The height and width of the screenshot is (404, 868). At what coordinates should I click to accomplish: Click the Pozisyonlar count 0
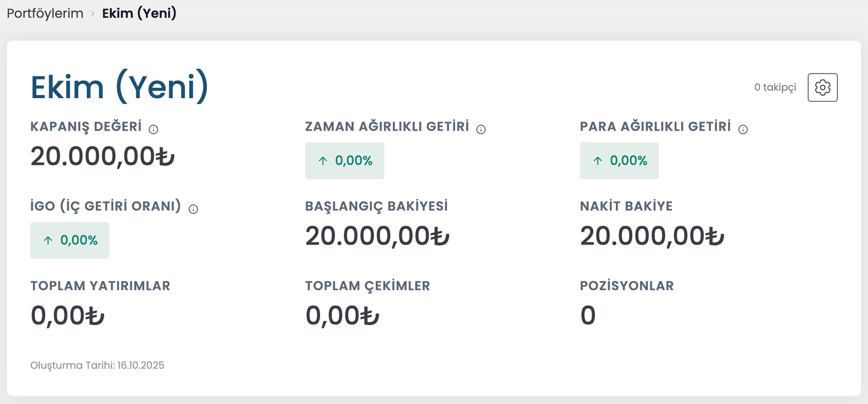588,315
